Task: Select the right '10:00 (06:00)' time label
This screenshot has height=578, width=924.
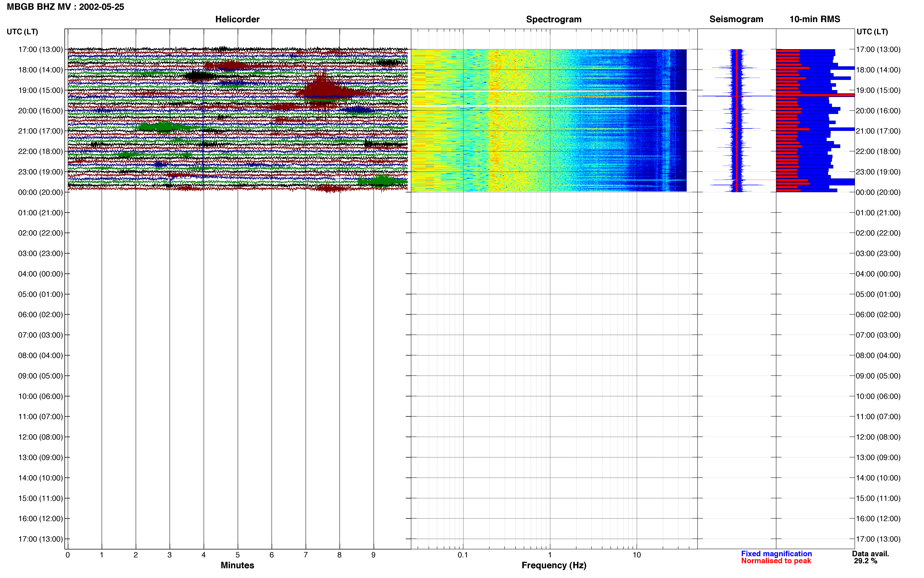Action: pyautogui.click(x=878, y=396)
